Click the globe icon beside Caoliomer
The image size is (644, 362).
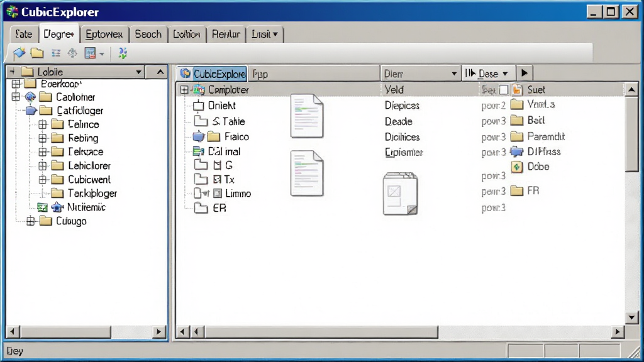30,97
